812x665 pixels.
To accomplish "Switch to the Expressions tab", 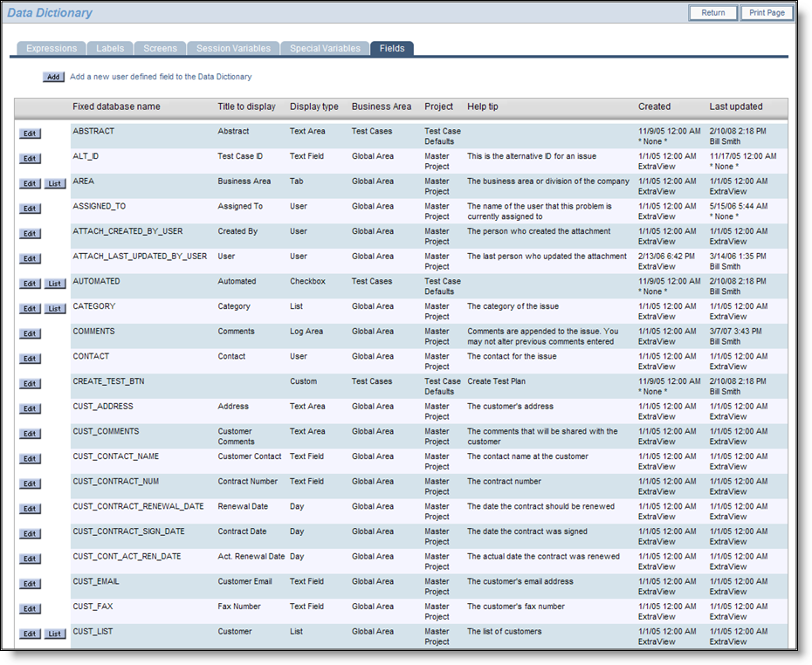I will click(x=52, y=49).
